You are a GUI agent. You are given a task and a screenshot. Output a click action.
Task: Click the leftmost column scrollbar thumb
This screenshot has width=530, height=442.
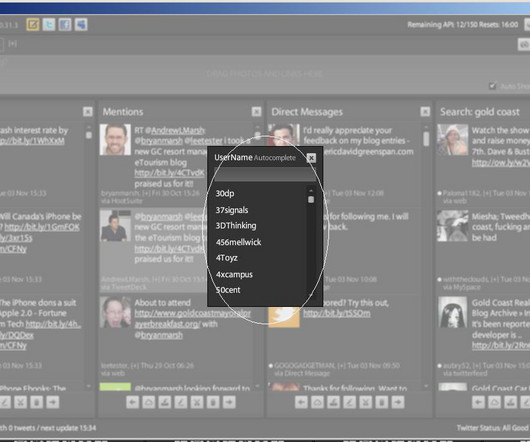(x=89, y=135)
